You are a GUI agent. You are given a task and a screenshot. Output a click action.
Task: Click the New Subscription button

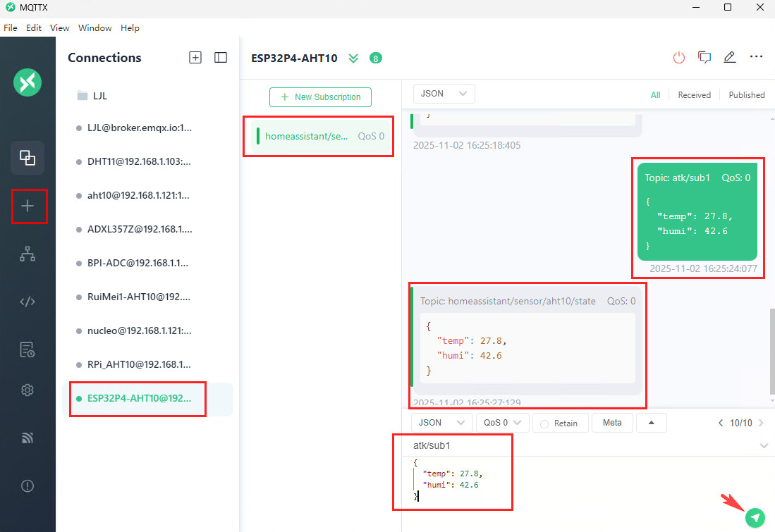coord(320,97)
